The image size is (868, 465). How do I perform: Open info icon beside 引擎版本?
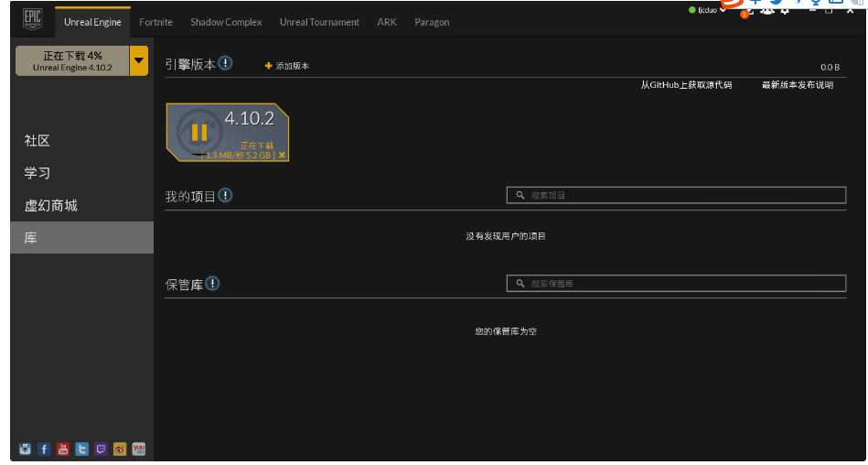point(225,63)
